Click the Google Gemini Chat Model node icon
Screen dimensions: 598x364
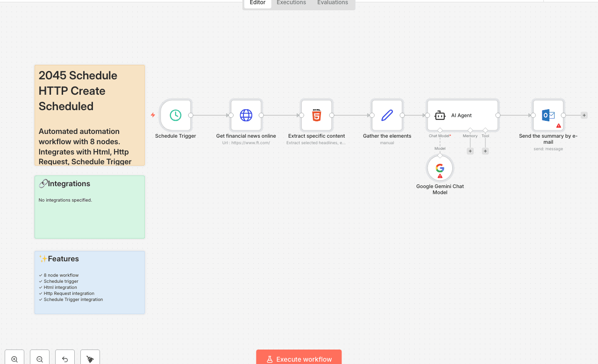[x=440, y=168]
